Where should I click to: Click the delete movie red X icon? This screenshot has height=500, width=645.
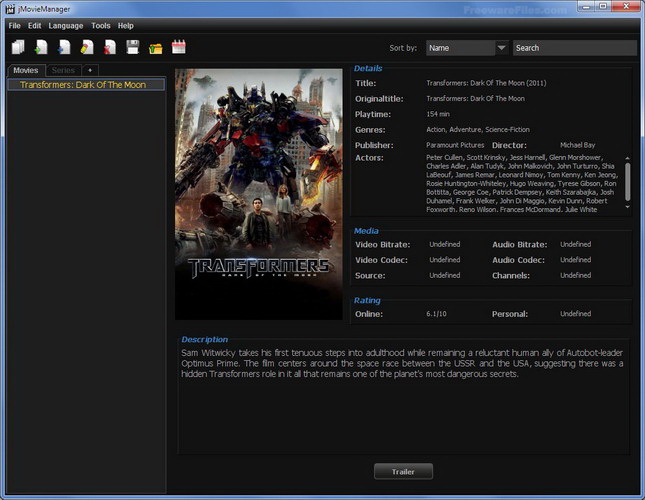pos(109,47)
